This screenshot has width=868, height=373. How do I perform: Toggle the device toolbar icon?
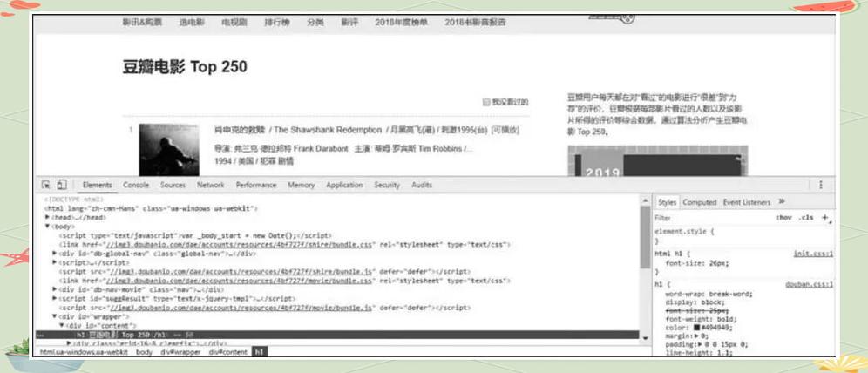[62, 185]
